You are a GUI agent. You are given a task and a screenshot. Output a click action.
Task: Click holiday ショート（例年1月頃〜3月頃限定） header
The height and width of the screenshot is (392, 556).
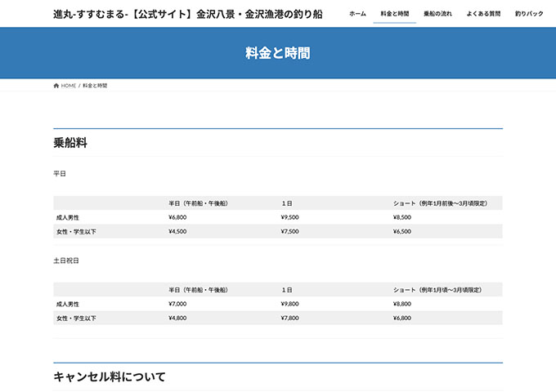click(x=438, y=290)
